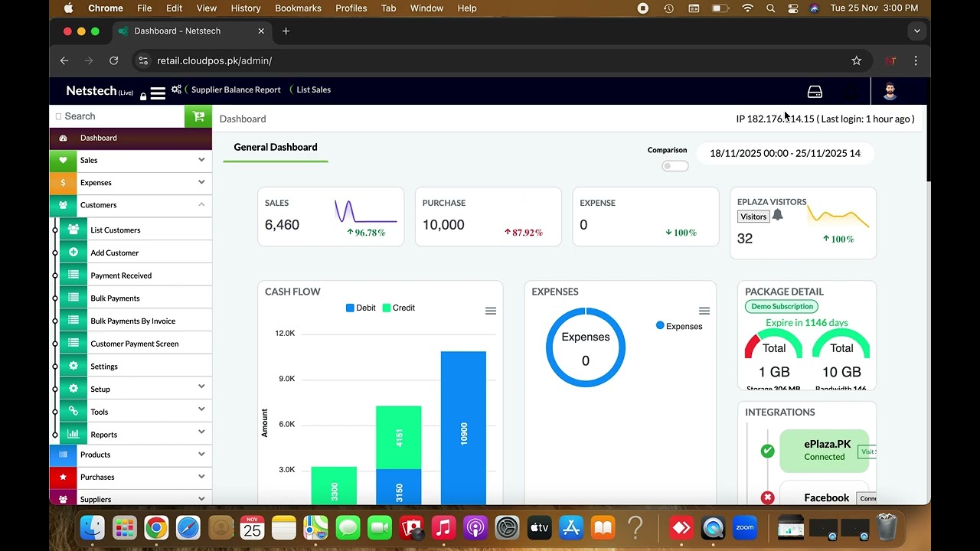Click the Chrome address bar URL
Screen dimensions: 980x551
214,60
